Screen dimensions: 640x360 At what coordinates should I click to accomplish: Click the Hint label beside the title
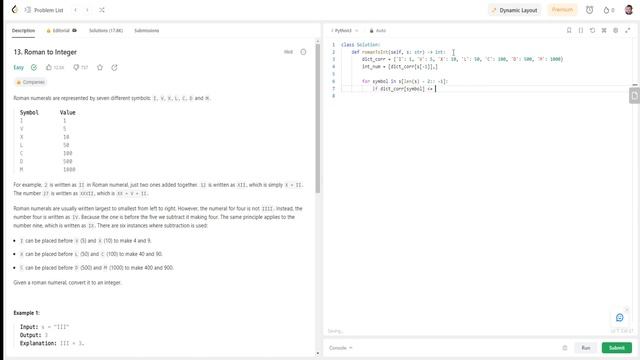pyautogui.click(x=288, y=52)
